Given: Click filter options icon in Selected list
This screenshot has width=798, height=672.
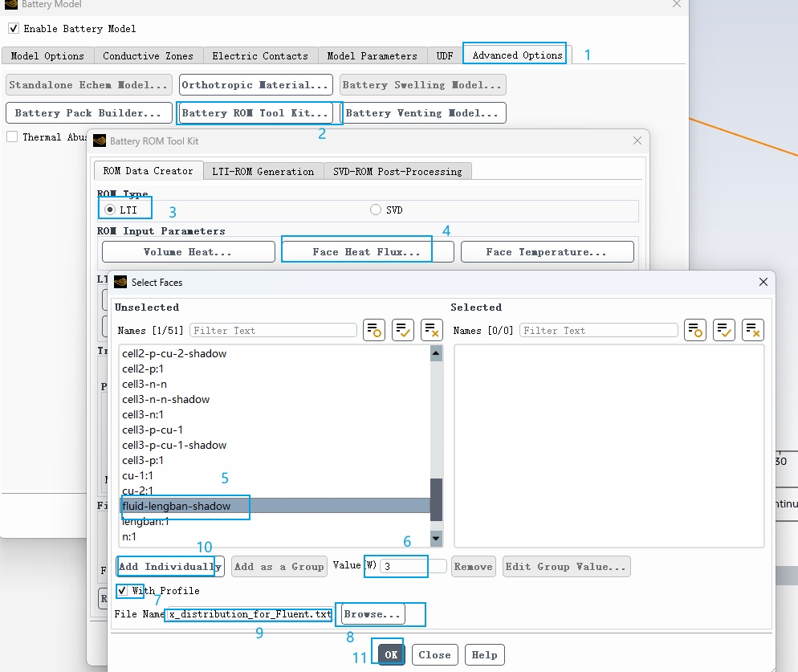Looking at the screenshot, I should click(695, 330).
